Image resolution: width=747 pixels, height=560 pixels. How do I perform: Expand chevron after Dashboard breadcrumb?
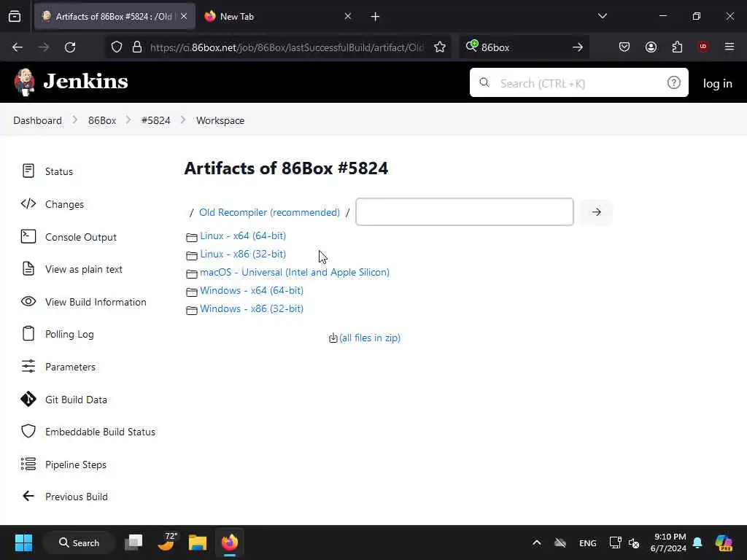[x=75, y=120]
